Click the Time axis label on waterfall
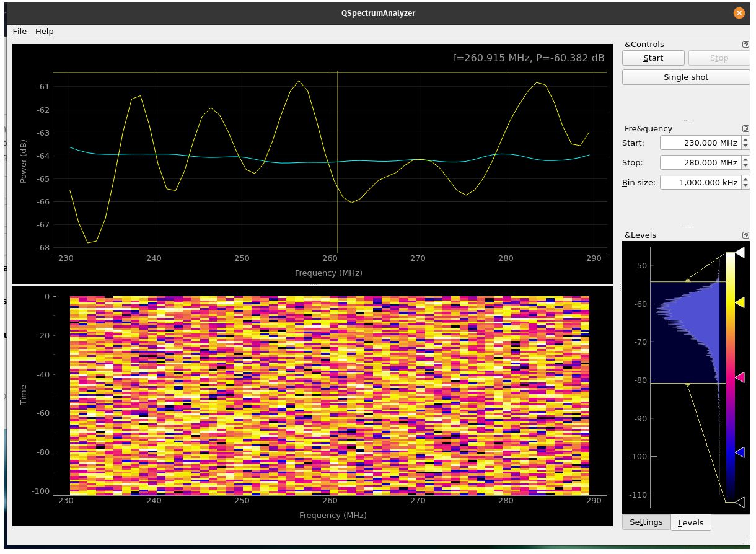Image resolution: width=756 pixels, height=554 pixels. [24, 395]
